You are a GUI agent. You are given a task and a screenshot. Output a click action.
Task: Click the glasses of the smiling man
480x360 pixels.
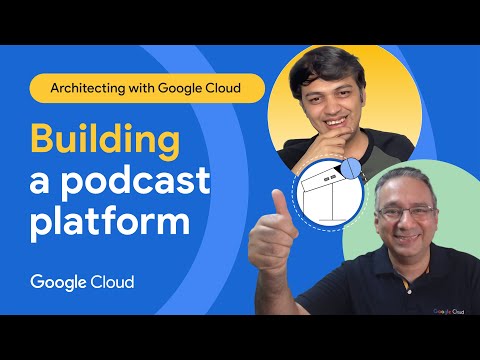406,213
